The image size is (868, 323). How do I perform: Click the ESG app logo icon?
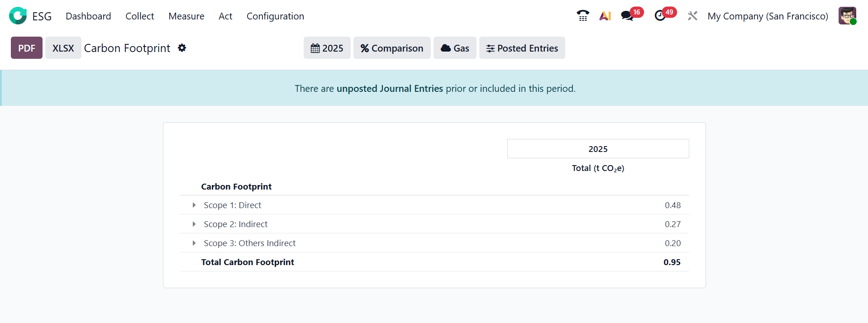click(18, 16)
